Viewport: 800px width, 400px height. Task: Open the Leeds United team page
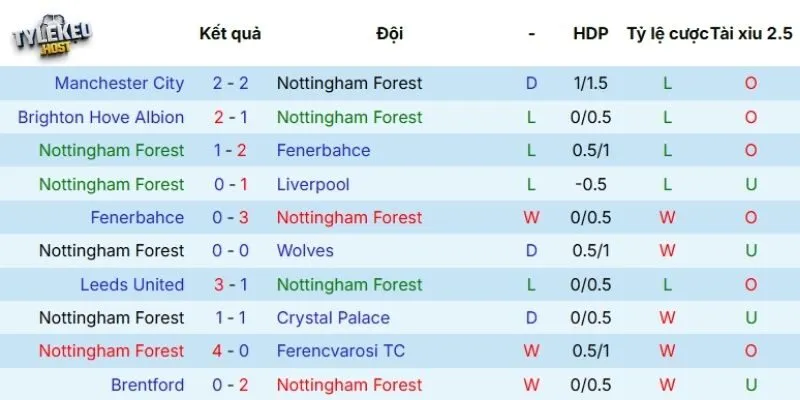click(132, 284)
